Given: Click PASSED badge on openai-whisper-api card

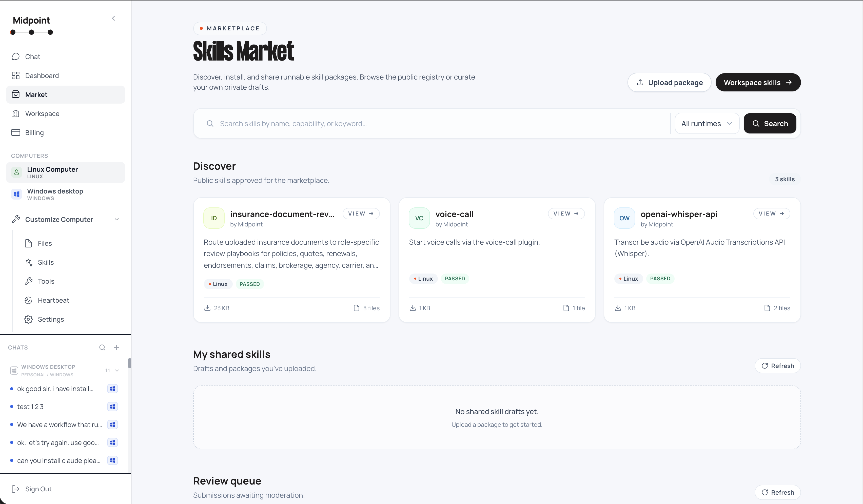Looking at the screenshot, I should [x=660, y=279].
